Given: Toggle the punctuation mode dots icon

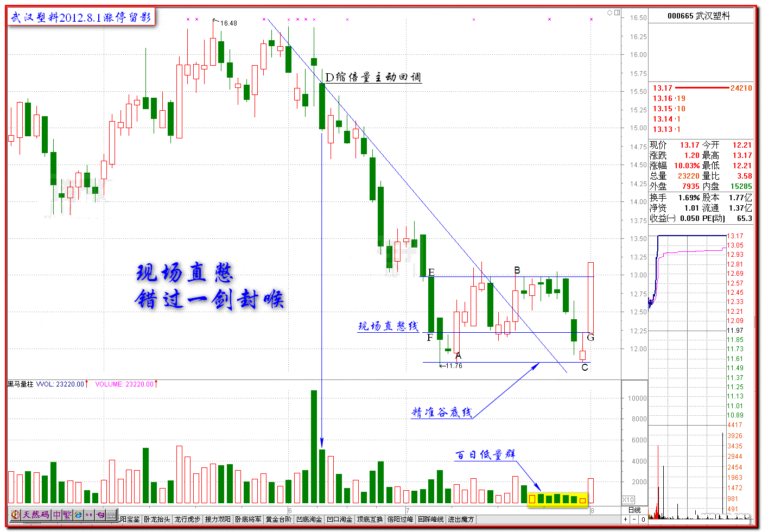Looking at the screenshot, I should (89, 515).
